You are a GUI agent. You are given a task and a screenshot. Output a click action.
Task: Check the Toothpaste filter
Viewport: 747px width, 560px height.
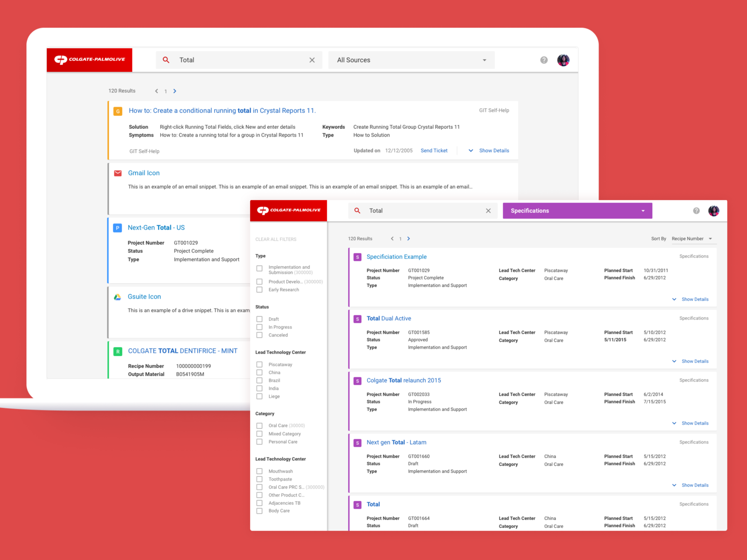point(259,479)
